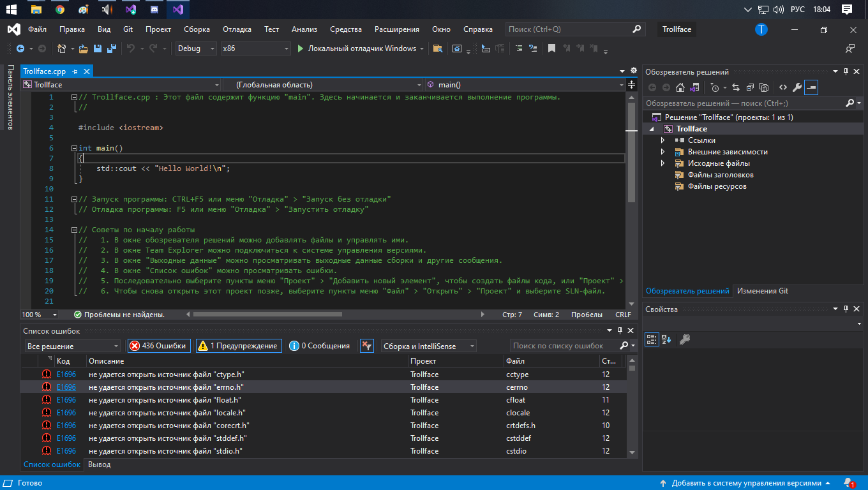Click the Поиск по списку ошибок field
Screen dimensions: 868x490
[565, 346]
